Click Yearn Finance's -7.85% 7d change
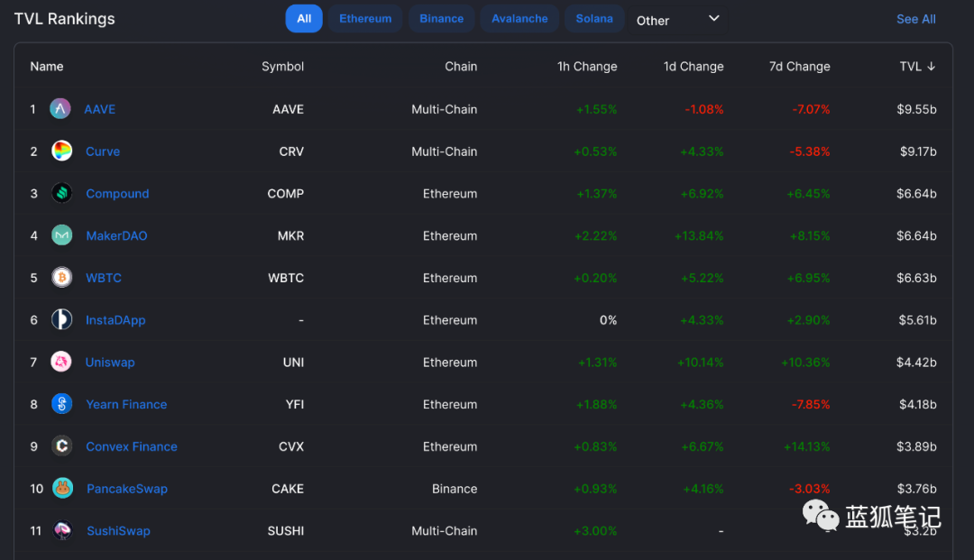 point(811,405)
